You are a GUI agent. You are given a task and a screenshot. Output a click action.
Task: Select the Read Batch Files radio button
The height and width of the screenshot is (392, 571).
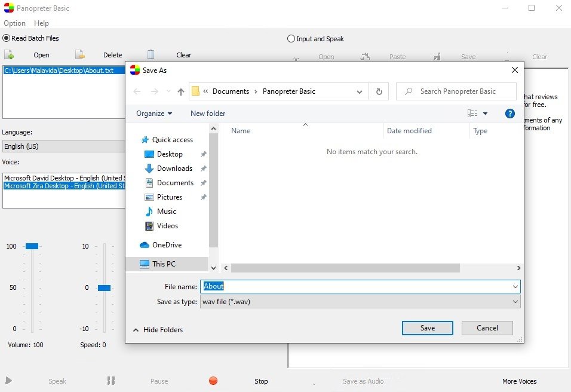tap(6, 38)
